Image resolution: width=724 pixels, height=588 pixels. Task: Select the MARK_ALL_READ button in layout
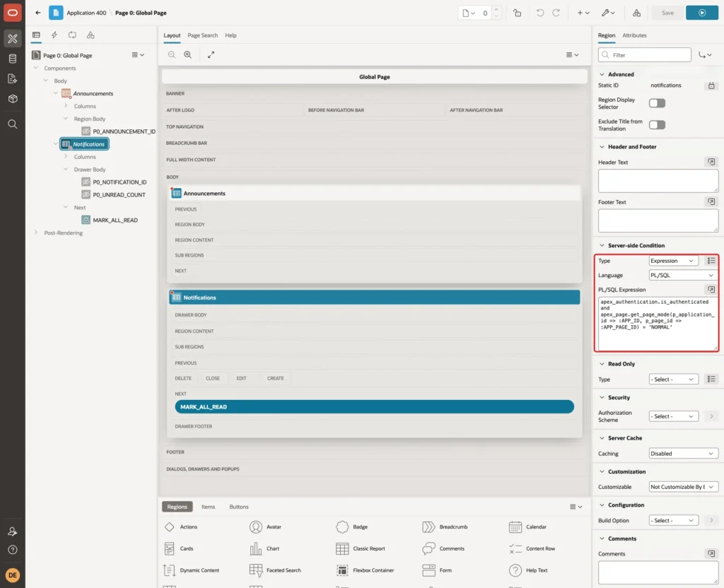pyautogui.click(x=374, y=406)
